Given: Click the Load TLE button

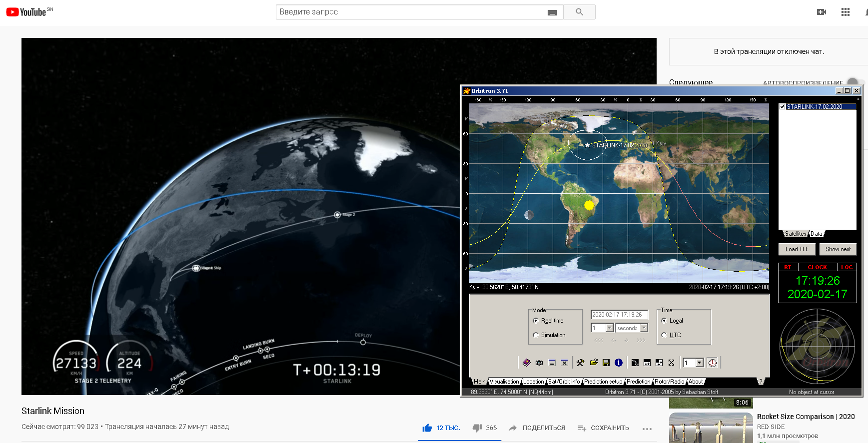Looking at the screenshot, I should pyautogui.click(x=797, y=249).
